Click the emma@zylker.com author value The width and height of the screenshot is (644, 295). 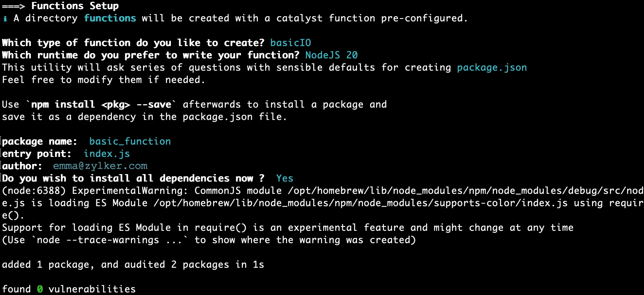coord(100,166)
